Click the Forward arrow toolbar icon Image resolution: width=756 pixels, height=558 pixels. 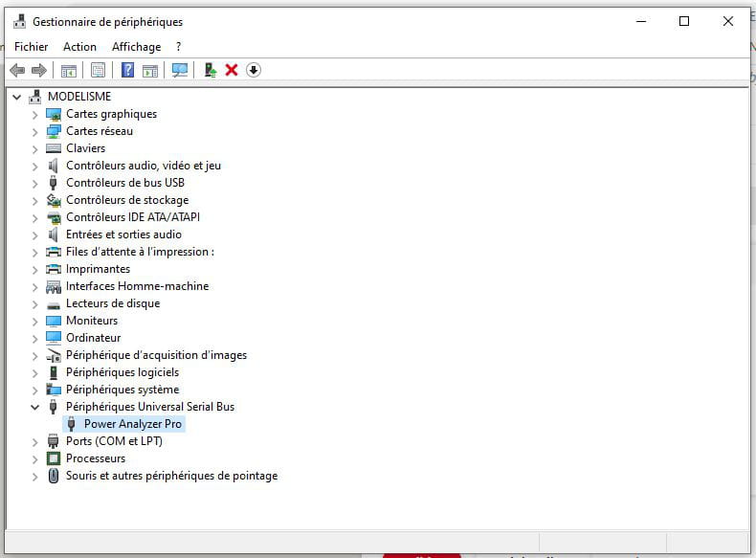click(x=39, y=71)
